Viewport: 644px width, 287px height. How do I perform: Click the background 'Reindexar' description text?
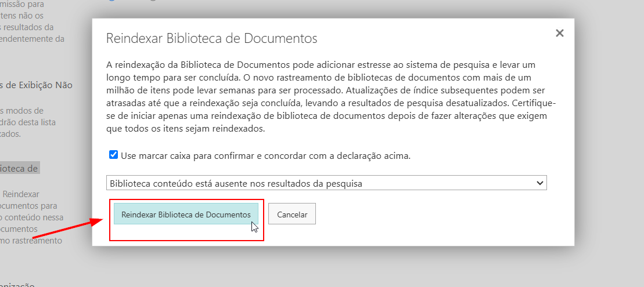click(21, 194)
